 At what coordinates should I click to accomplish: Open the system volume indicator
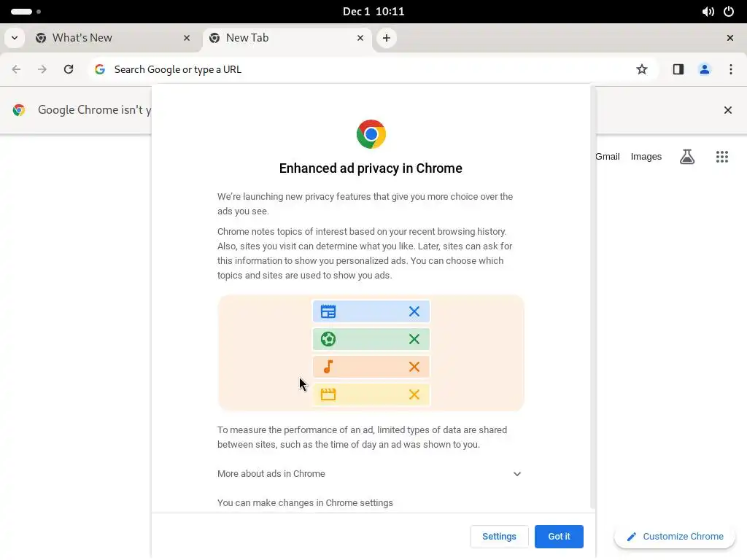click(708, 12)
